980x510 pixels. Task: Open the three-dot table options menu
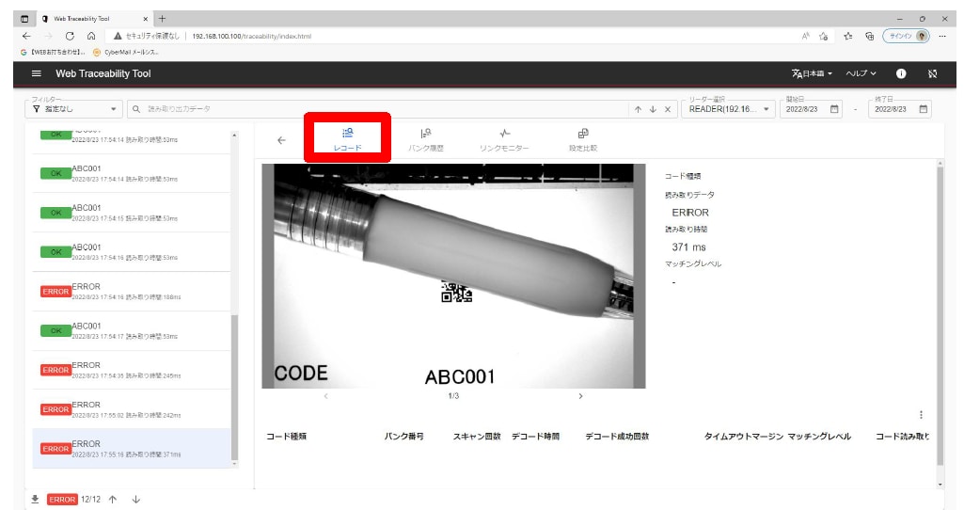click(921, 414)
